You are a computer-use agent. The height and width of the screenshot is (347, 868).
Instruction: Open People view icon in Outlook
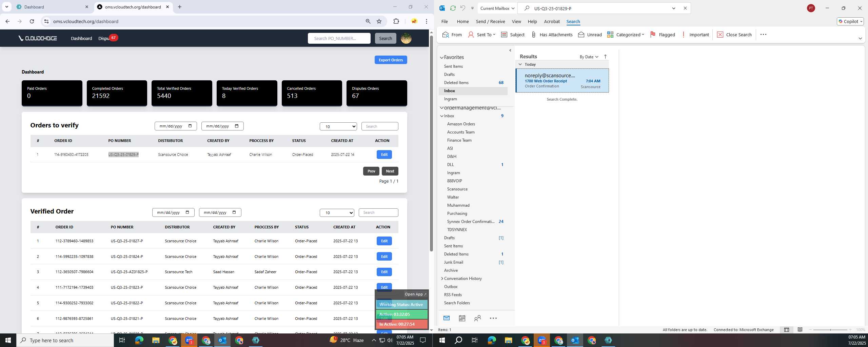(477, 318)
